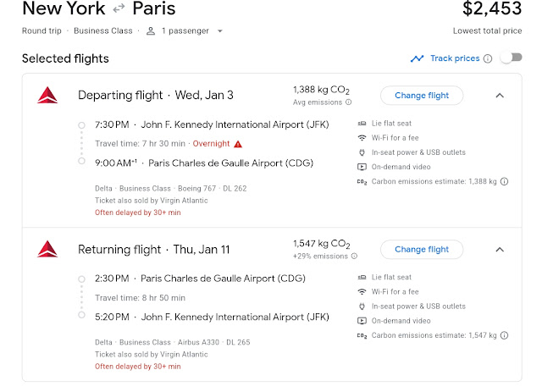Click the +29% emissions info icon
Viewport: 542px width, 392px height.
coord(353,257)
